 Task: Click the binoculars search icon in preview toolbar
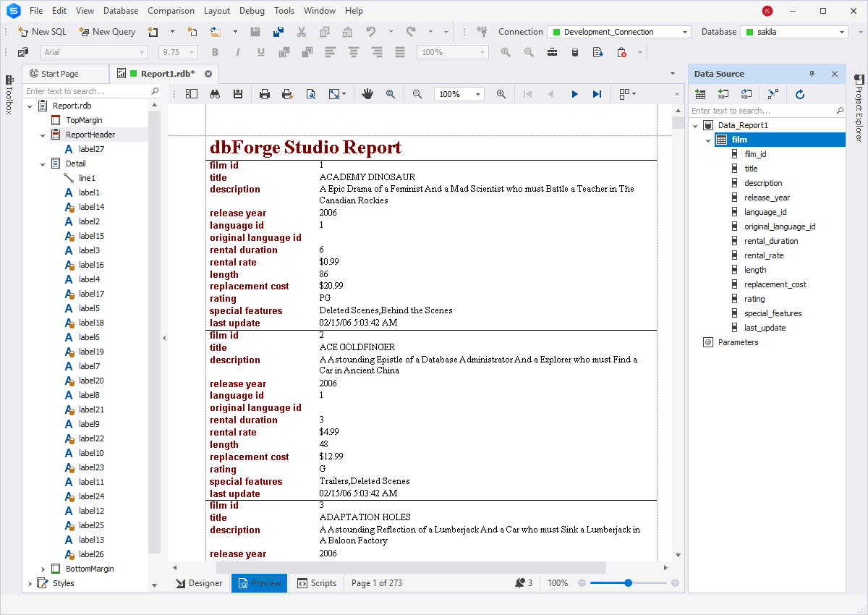[x=215, y=94]
